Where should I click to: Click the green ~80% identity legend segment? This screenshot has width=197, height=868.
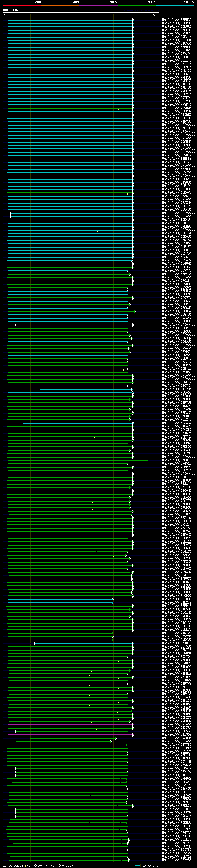coord(137,6)
